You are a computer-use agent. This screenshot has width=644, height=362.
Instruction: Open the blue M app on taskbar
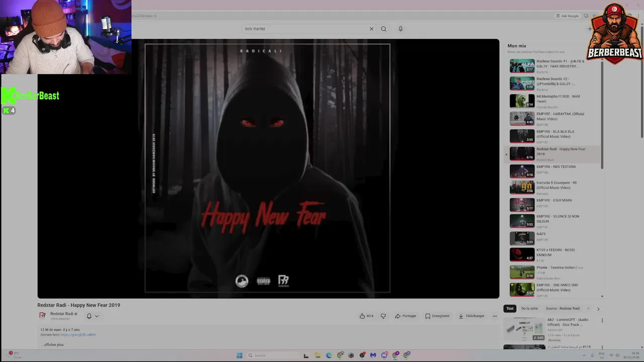[x=373, y=355]
